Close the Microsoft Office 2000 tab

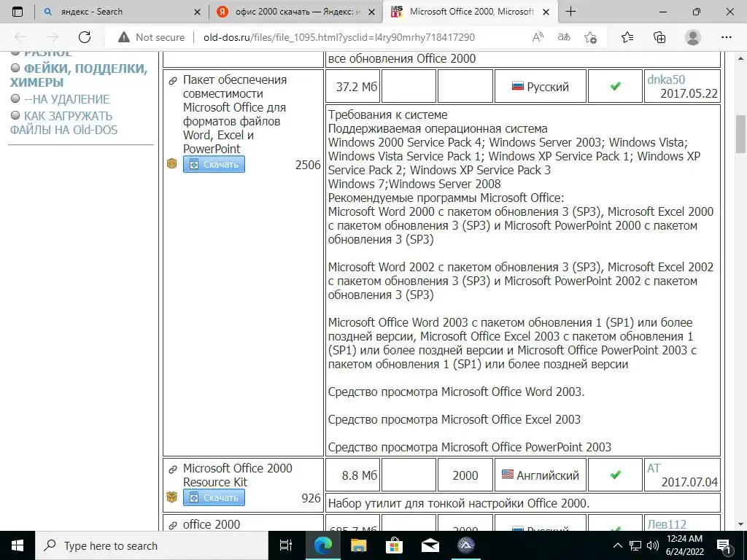coord(546,12)
